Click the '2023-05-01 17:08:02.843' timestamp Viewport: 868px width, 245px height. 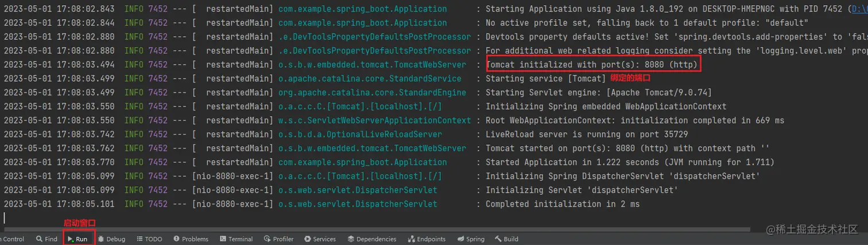[x=59, y=9]
